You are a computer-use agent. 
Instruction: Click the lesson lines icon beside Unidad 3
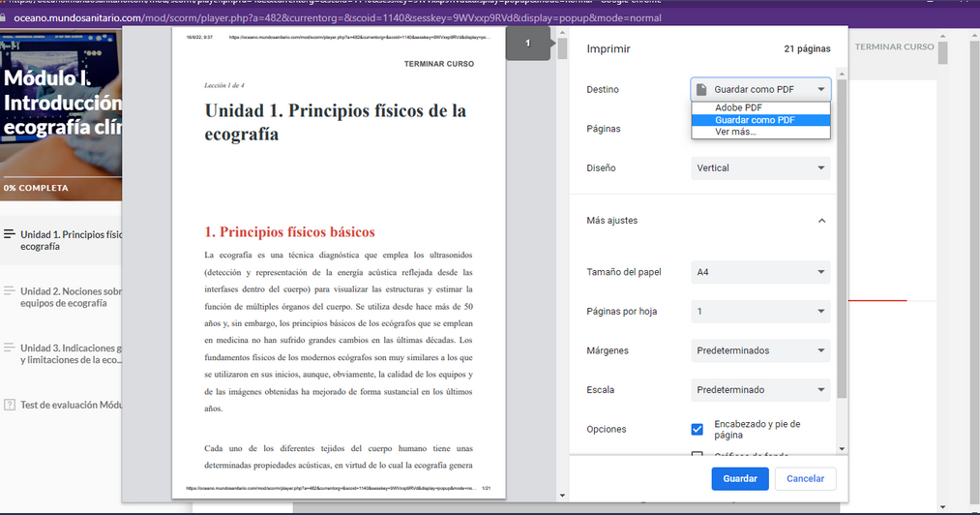tap(10, 348)
